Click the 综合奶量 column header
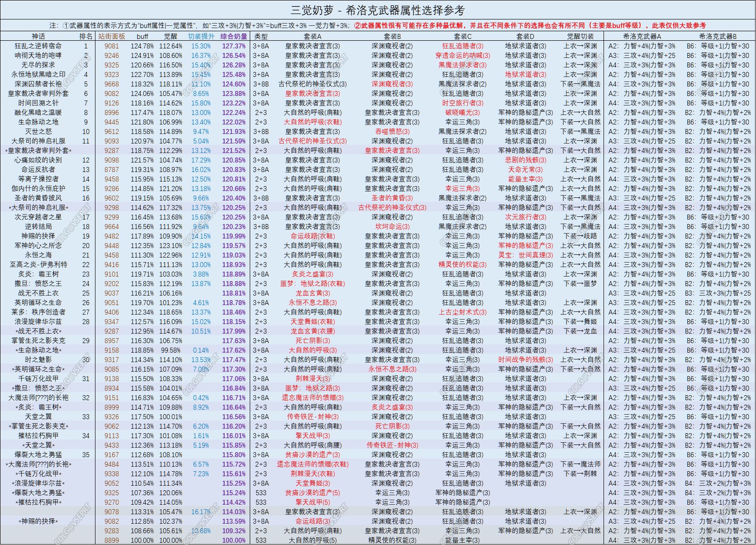The width and height of the screenshot is (756, 545). point(234,36)
